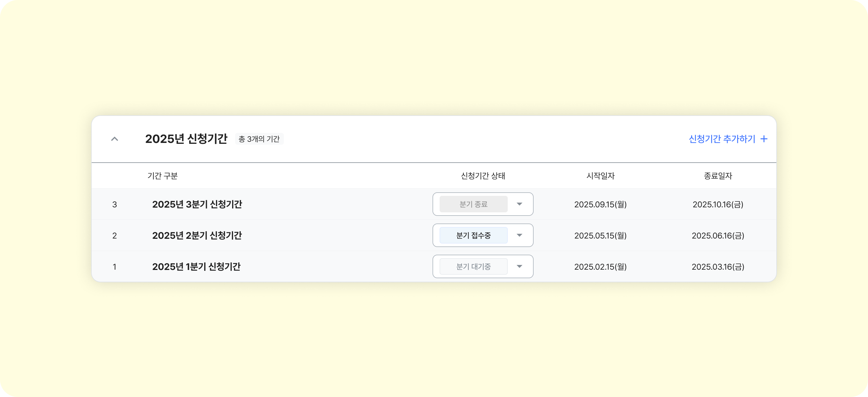868x397 pixels.
Task: Open dropdown arrow for 3분기 status
Action: 519,204
